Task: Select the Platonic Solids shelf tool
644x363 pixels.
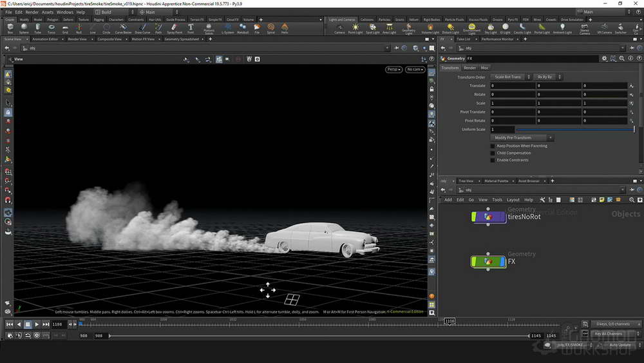Action: (x=209, y=28)
